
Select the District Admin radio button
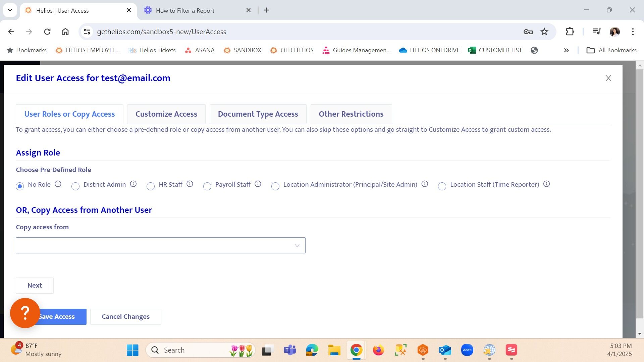point(75,186)
